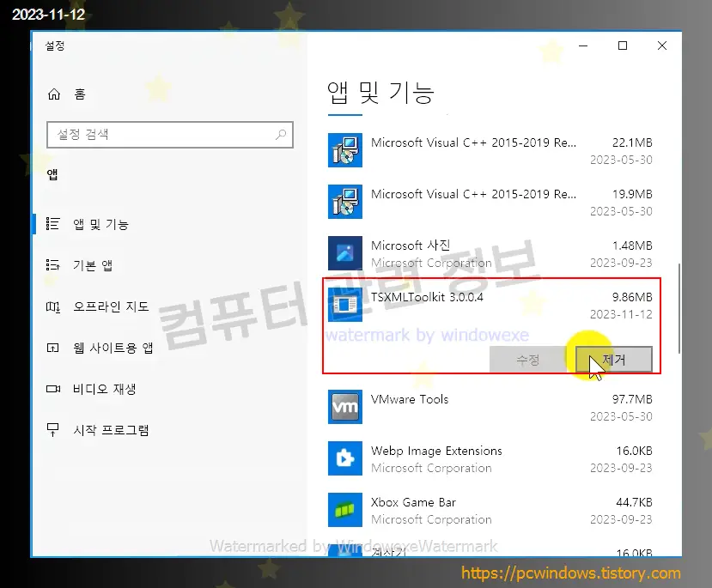The width and height of the screenshot is (712, 588).
Task: Select 앱 및 기능 in sidebar
Action: pyautogui.click(x=100, y=224)
